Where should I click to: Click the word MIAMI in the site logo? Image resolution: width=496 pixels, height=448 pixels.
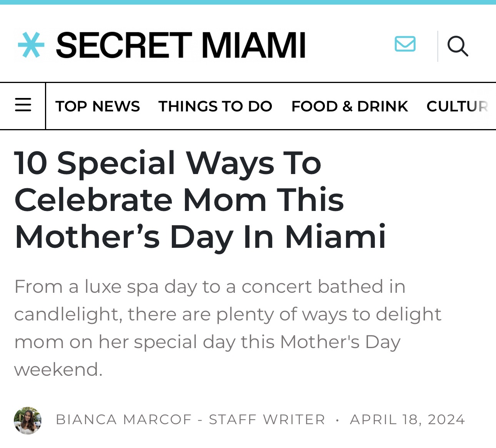point(253,45)
